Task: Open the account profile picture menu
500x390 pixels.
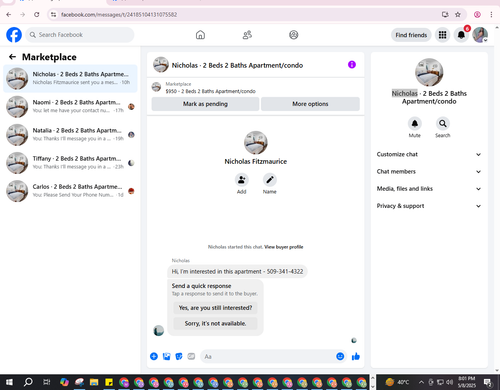Action: [x=480, y=35]
